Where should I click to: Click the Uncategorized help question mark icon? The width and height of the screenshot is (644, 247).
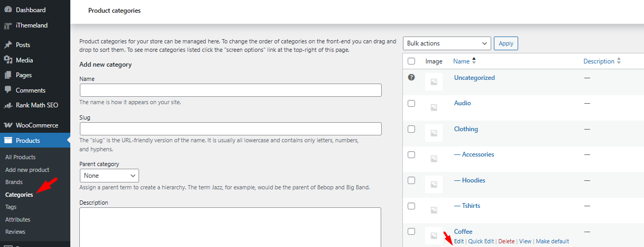tap(411, 77)
